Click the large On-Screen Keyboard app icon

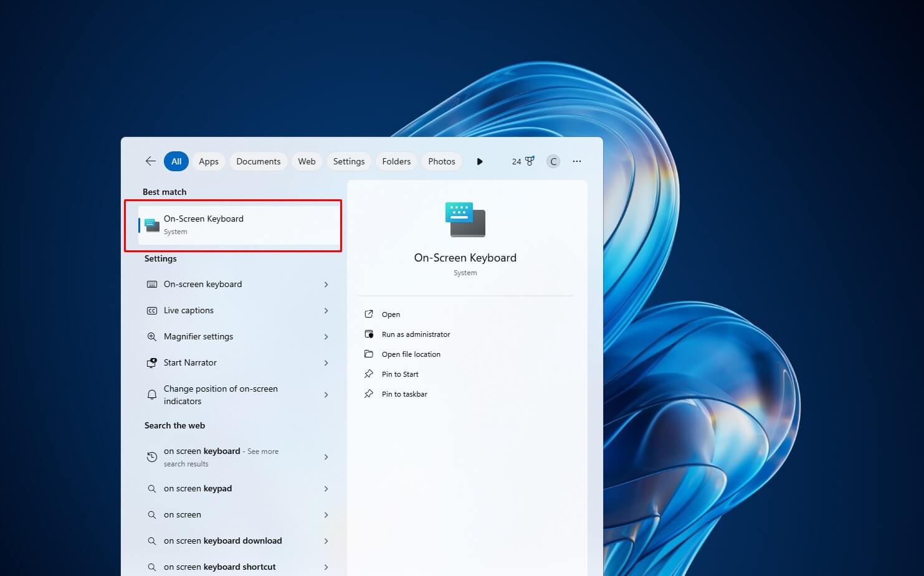465,219
